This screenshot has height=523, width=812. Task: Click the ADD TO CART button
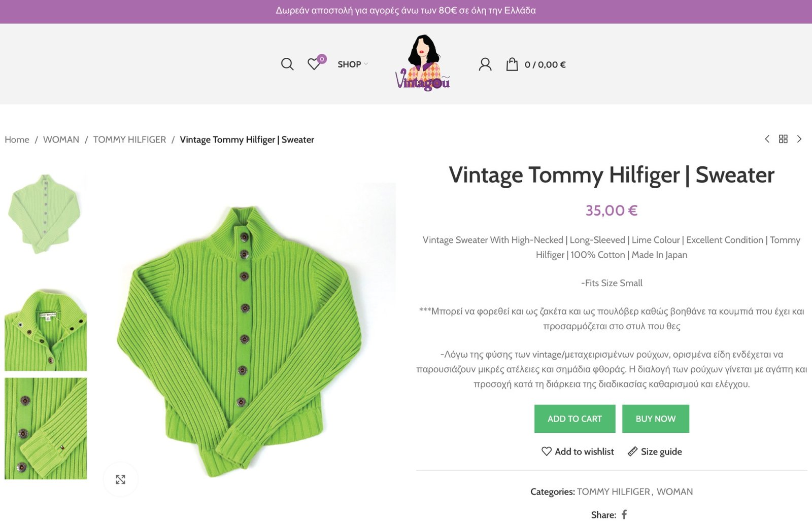[574, 419]
